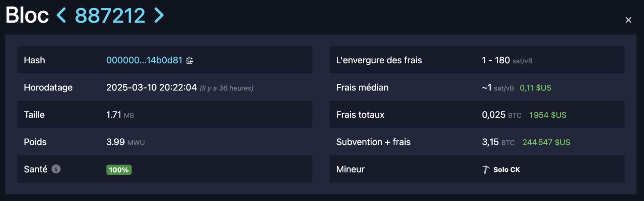Select the timestamp 2025-03-10 20:22:04
The image size is (644, 201).
[152, 87]
